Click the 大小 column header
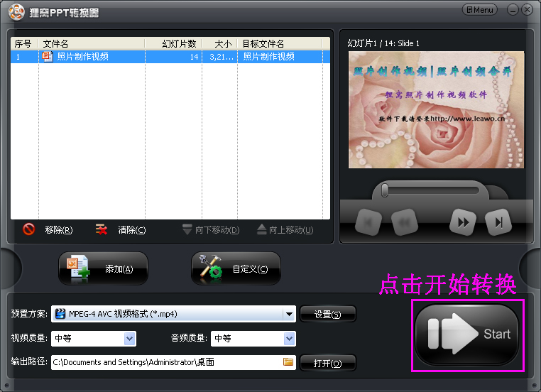Viewport: 541px width, 392px height. coord(220,44)
